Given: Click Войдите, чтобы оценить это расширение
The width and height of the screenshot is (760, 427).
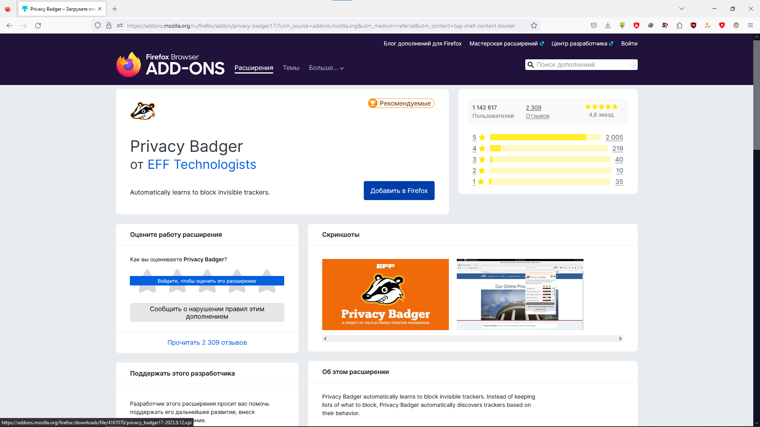Looking at the screenshot, I should click(x=207, y=281).
